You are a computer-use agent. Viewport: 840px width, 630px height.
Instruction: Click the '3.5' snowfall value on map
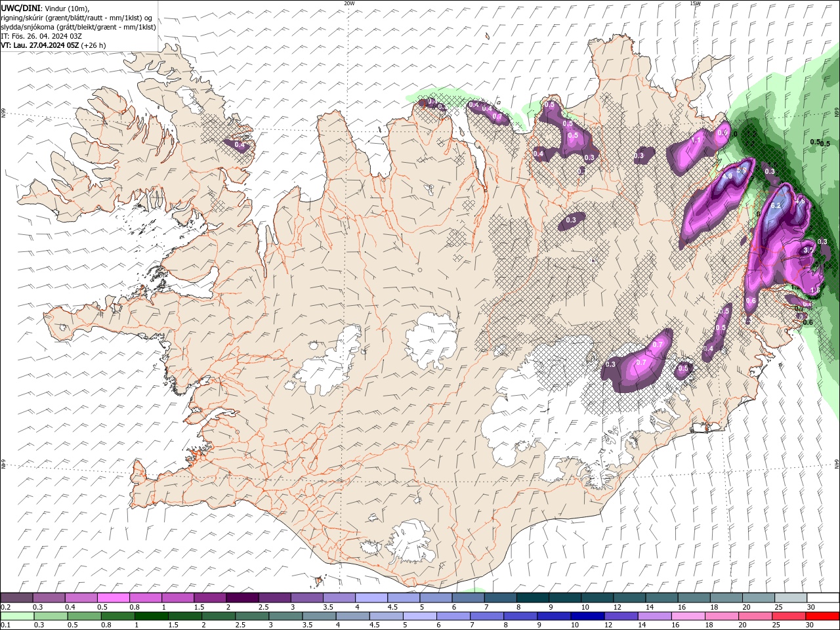(x=808, y=250)
